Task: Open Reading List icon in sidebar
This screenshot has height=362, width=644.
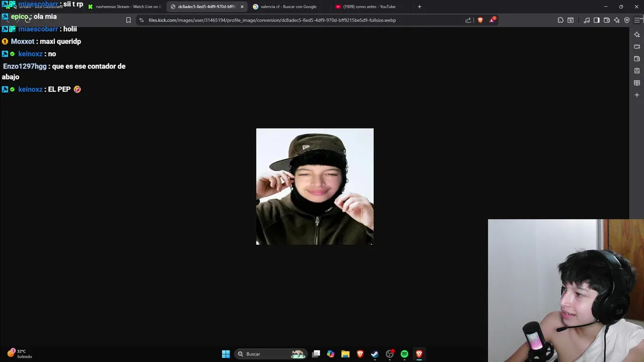Action: pyautogui.click(x=637, y=83)
